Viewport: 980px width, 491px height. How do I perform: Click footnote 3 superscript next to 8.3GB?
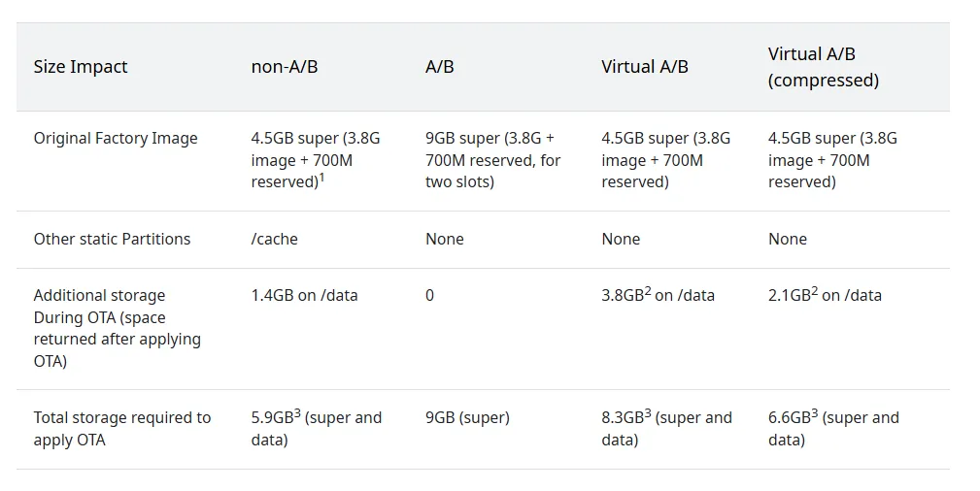(x=648, y=413)
